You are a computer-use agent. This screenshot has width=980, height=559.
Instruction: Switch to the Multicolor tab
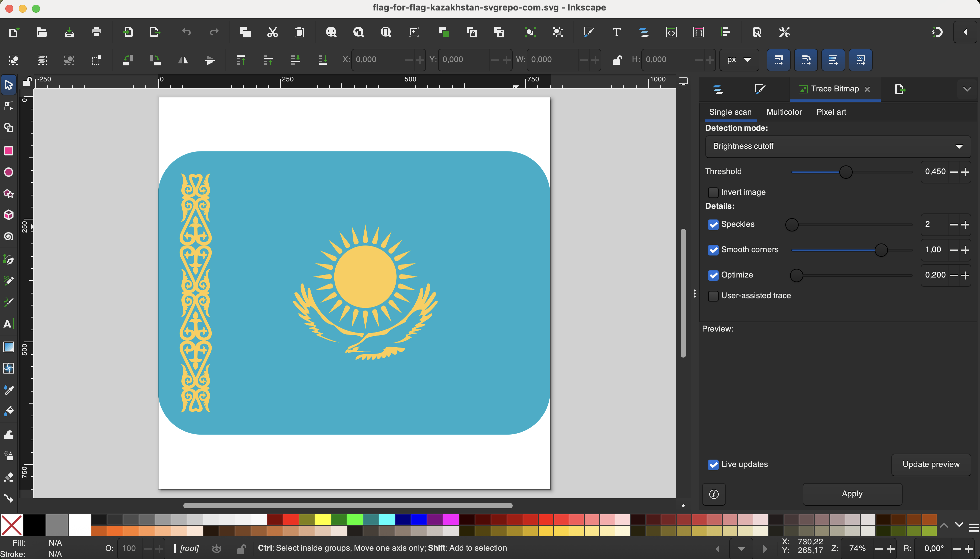784,112
